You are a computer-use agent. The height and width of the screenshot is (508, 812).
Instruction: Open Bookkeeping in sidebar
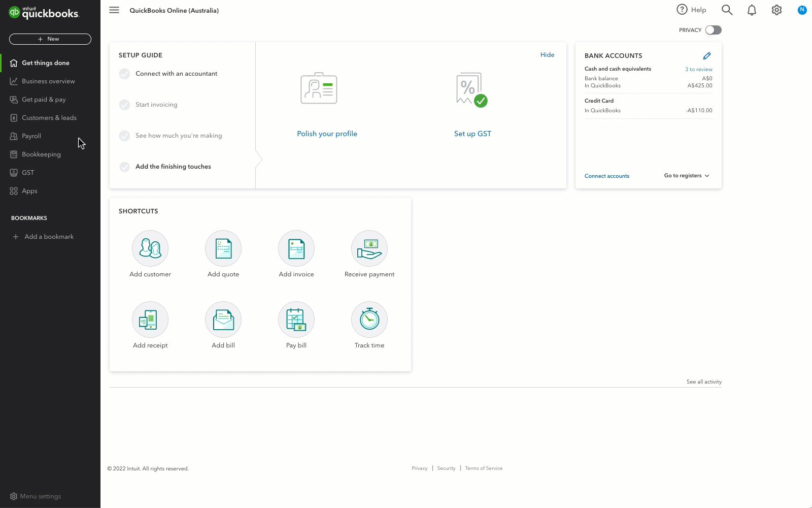[x=50, y=154]
